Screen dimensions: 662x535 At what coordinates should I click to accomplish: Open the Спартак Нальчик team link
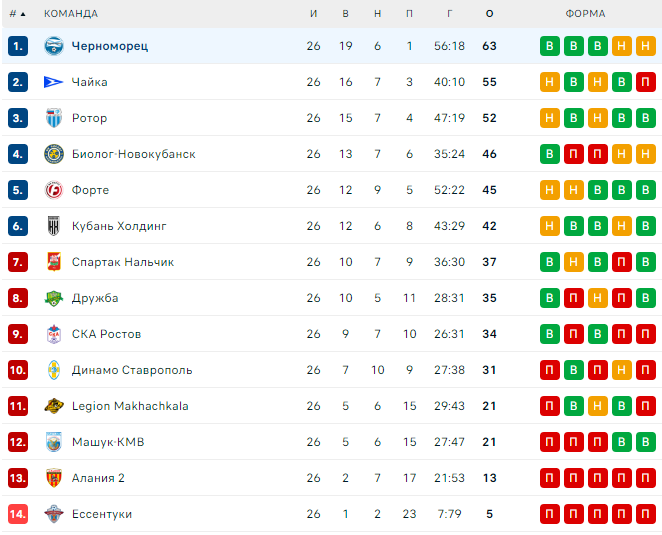pyautogui.click(x=123, y=262)
